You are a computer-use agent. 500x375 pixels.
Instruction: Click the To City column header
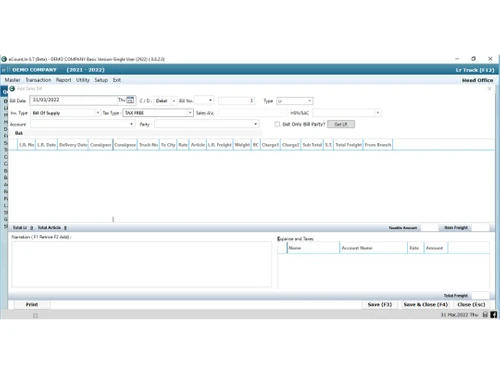[x=168, y=145]
